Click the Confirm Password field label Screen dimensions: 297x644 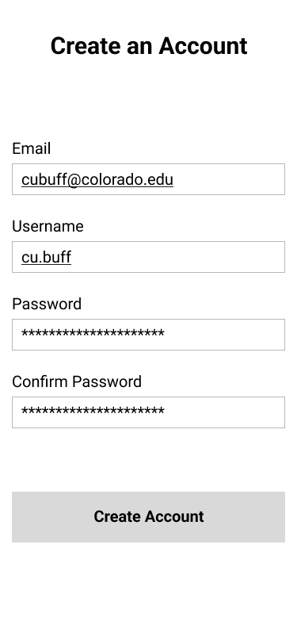click(x=77, y=381)
